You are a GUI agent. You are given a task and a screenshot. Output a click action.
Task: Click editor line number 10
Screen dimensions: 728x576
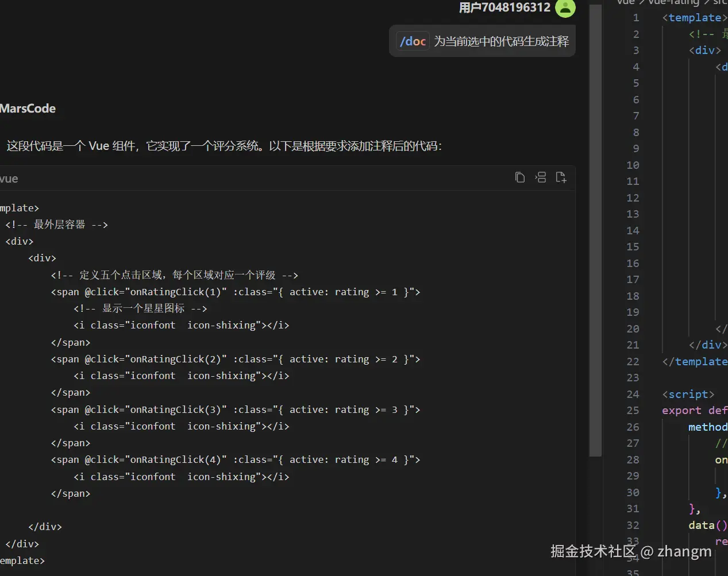tap(633, 165)
